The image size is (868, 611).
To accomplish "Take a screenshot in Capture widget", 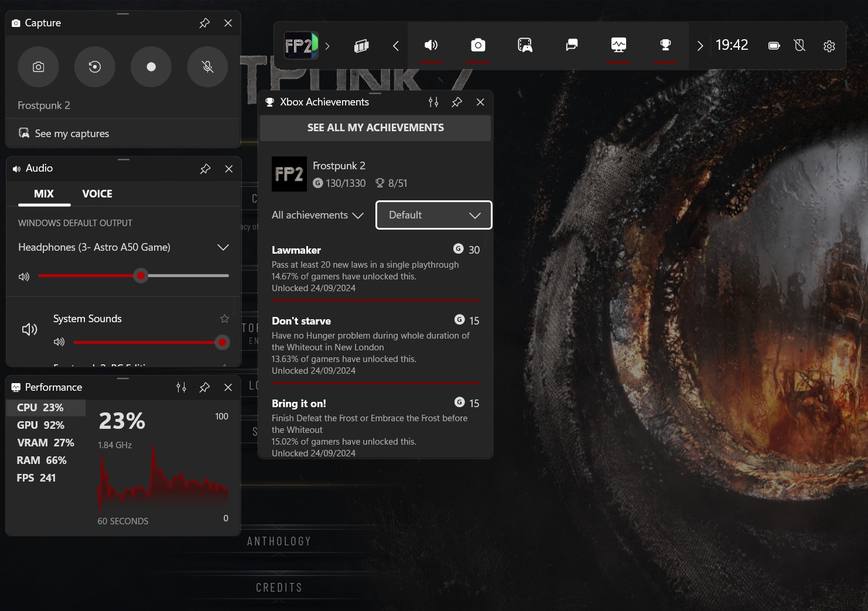I will [x=39, y=67].
